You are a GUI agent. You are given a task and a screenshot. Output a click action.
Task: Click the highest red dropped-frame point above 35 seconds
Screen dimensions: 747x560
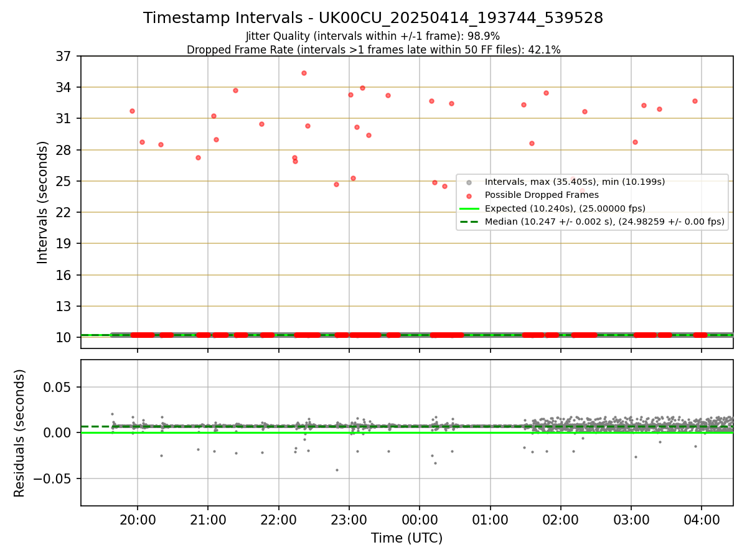point(304,73)
